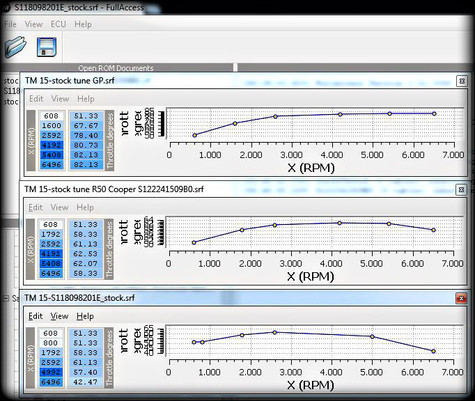Close the TM 15-stock tune GP.srf window
The width and height of the screenshot is (475, 401).
(x=462, y=81)
